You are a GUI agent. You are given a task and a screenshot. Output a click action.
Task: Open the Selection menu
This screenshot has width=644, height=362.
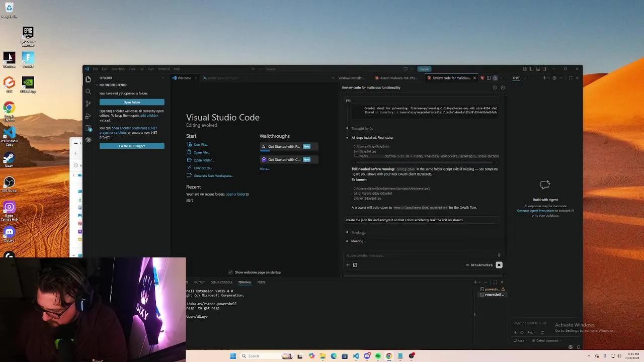118,69
